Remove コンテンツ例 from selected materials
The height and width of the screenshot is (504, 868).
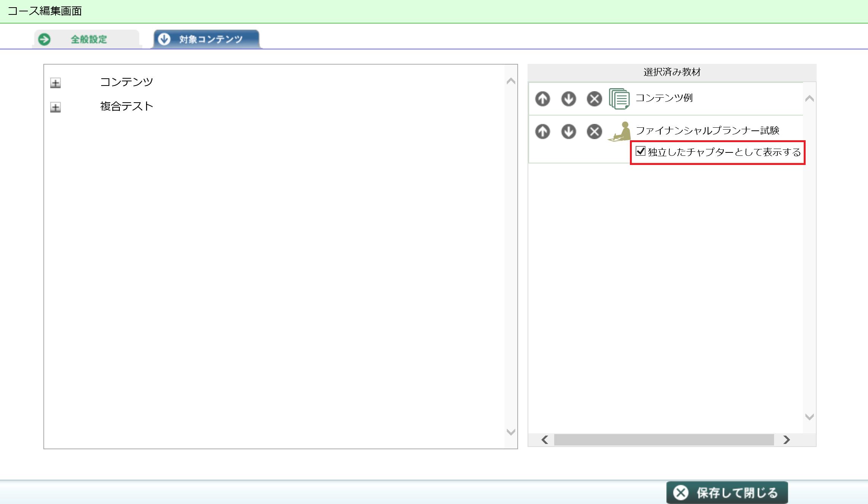[x=594, y=99]
